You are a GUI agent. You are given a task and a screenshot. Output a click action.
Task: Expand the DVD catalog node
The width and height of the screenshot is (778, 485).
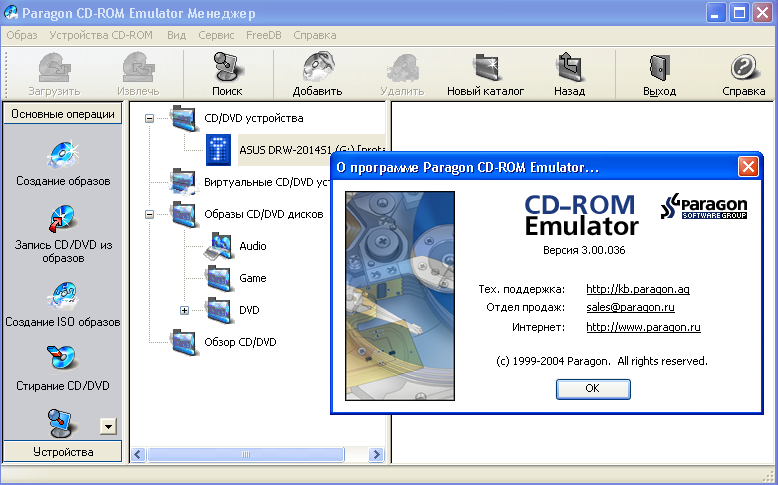185,311
